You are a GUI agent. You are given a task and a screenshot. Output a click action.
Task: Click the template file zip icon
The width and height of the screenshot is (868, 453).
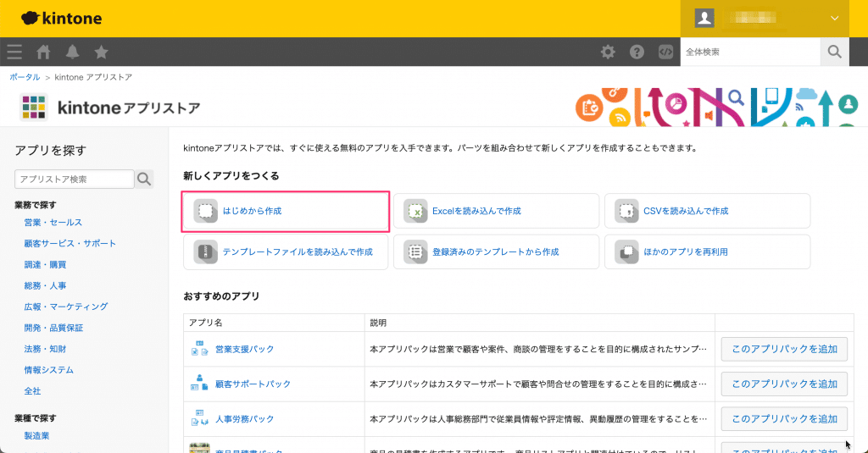tap(205, 252)
